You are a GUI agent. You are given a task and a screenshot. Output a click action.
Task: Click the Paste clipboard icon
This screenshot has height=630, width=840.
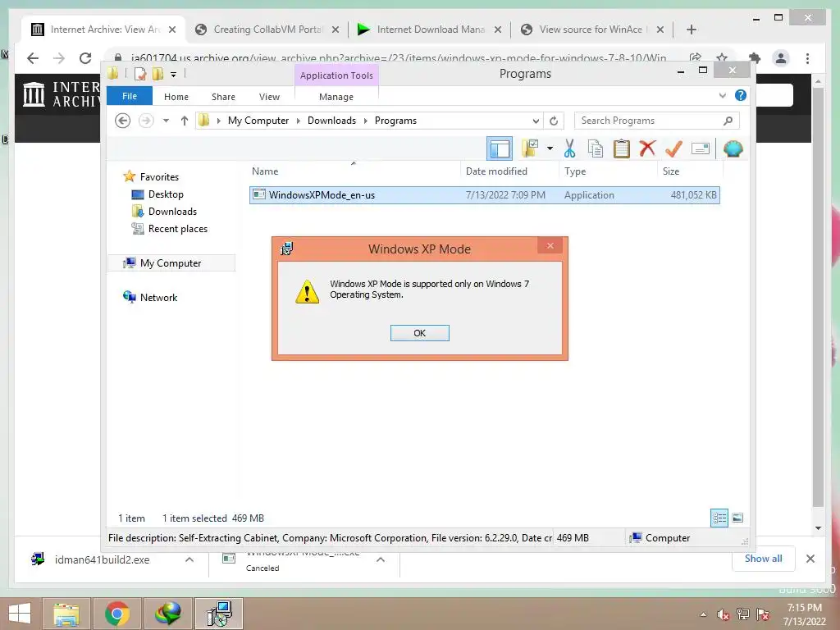click(622, 148)
